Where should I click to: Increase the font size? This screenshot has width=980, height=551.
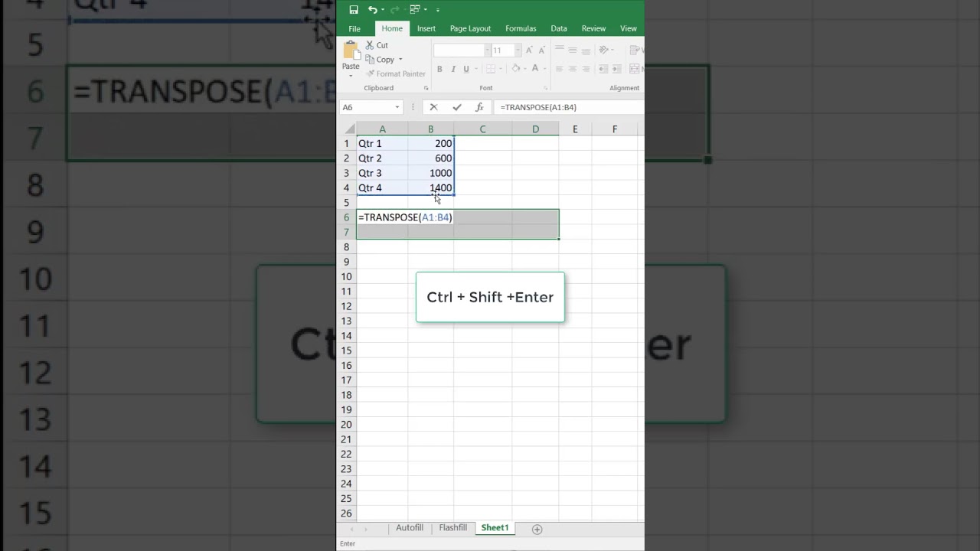(x=529, y=51)
